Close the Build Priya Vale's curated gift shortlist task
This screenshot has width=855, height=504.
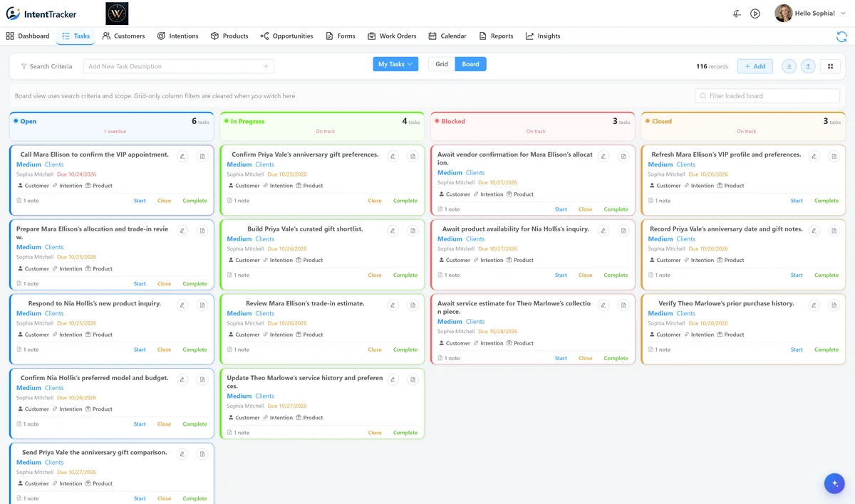(375, 275)
